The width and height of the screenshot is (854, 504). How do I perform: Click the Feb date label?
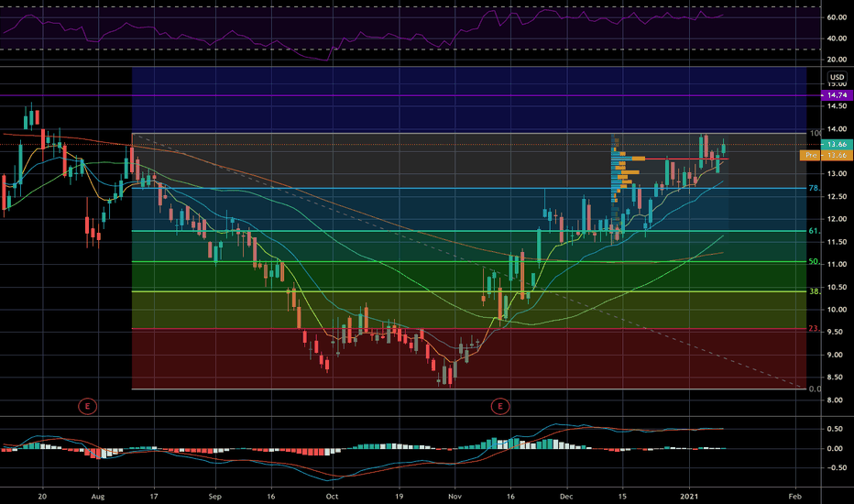[795, 497]
